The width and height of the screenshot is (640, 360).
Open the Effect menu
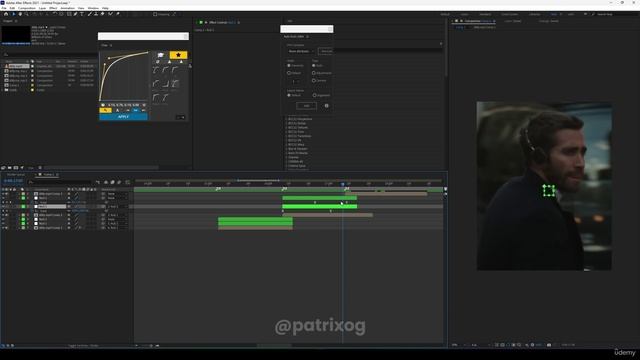53,8
